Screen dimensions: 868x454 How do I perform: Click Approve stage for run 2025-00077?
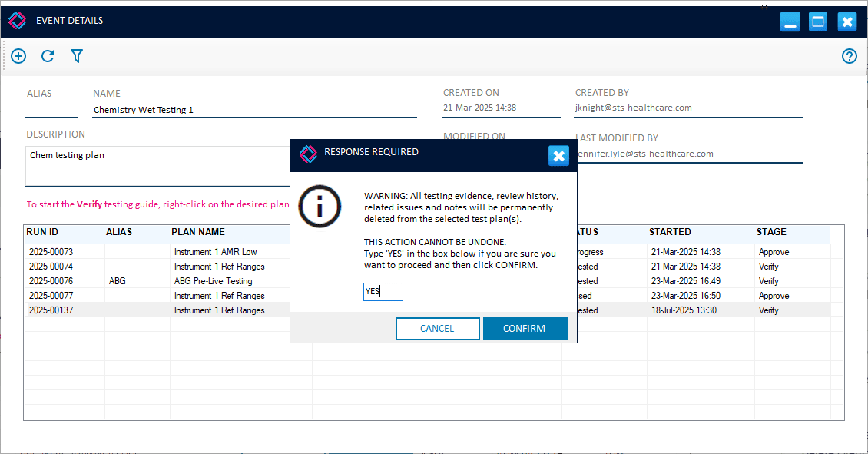tap(774, 296)
